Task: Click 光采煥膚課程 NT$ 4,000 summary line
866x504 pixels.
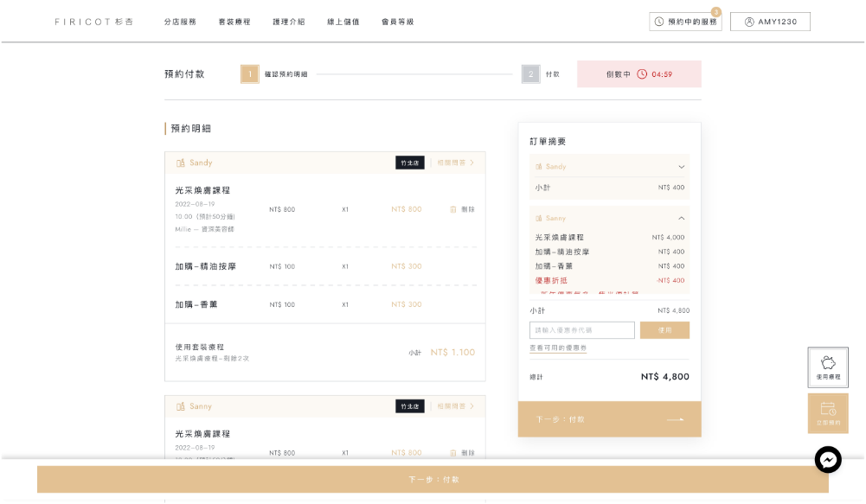Action: 609,238
